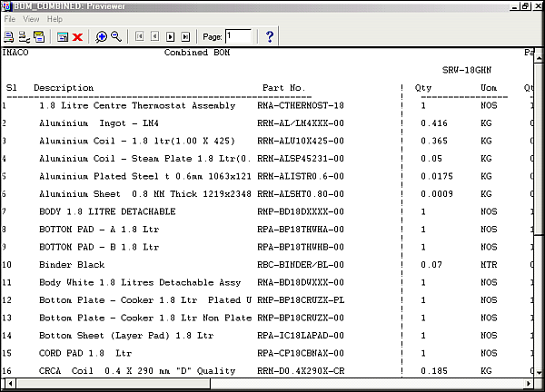
Task: Select the Zoom Out magnifier
Action: point(116,36)
